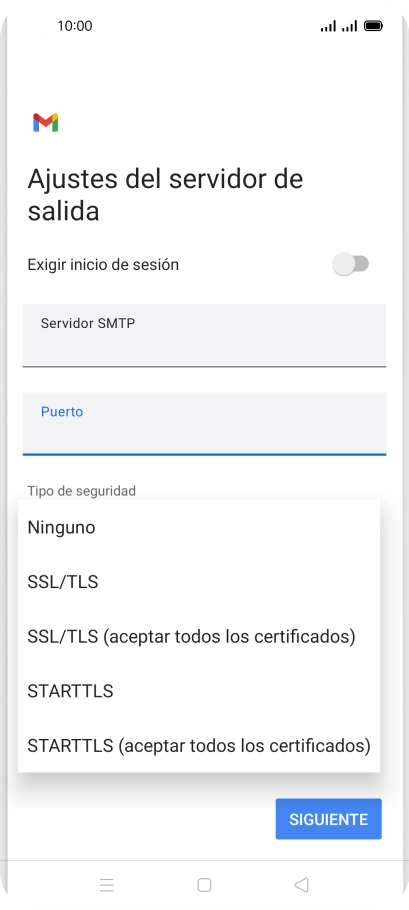Viewport: 409px width, 910px height.
Task: Pick STARTTLS (aceptar todos los certificados)
Action: [199, 745]
